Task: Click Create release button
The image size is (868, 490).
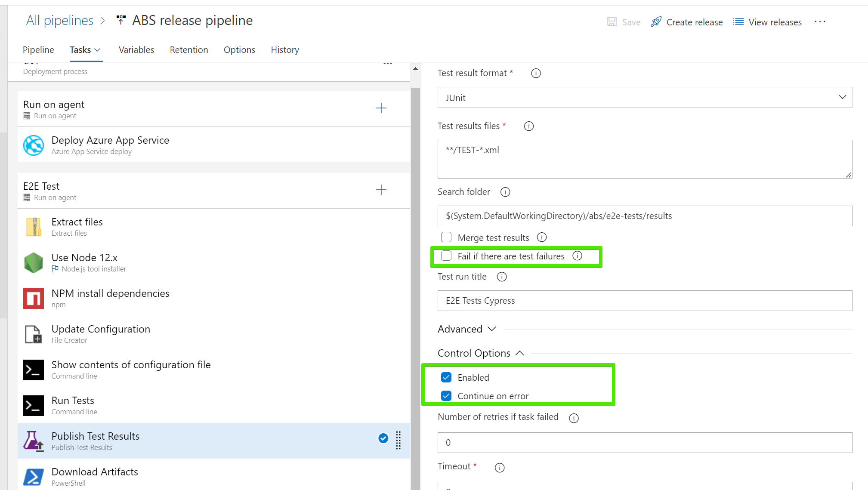Action: click(x=687, y=22)
